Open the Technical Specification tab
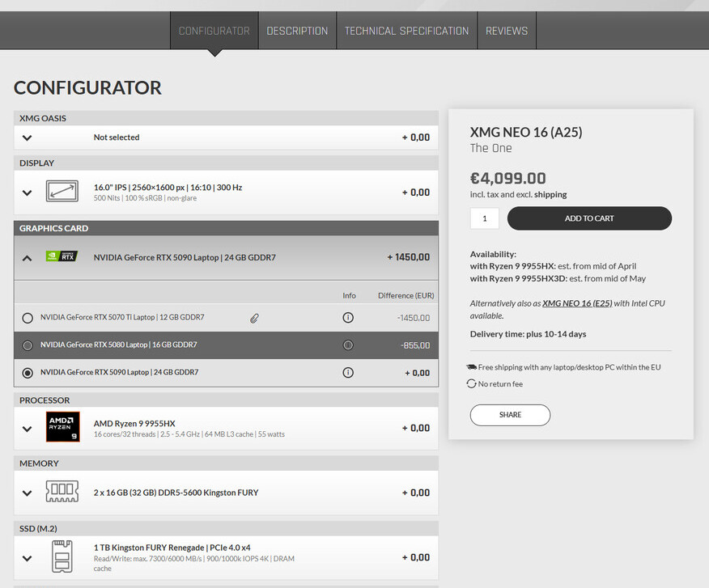This screenshot has width=709, height=588. pos(406,31)
